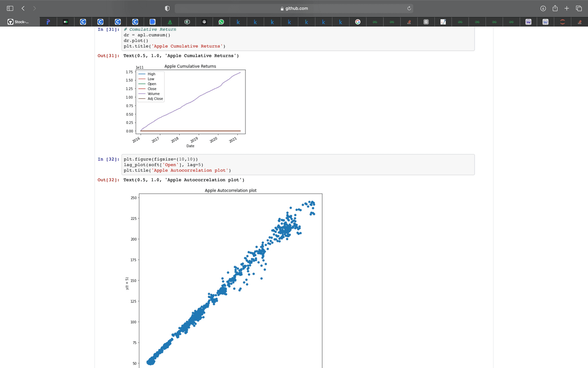
Task: Click the Apple Autocorrelation plot chart title
Action: click(231, 191)
